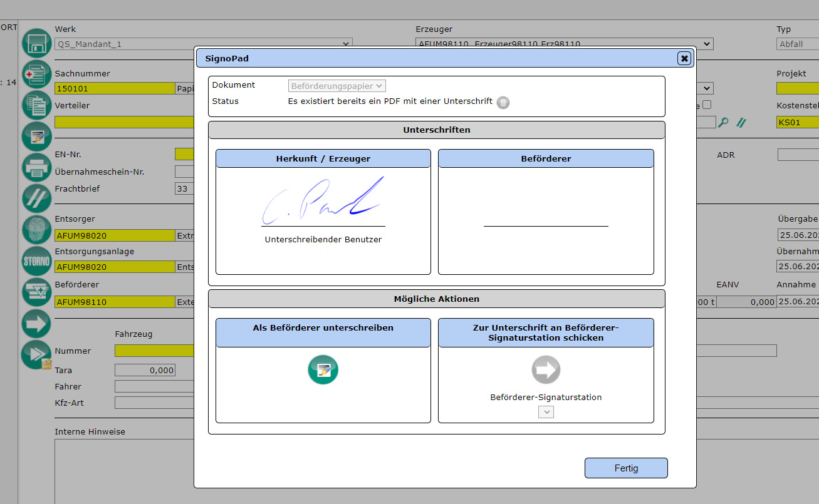
Task: Expand the Beförderer-Signaturstation dropdown
Action: pyautogui.click(x=546, y=412)
